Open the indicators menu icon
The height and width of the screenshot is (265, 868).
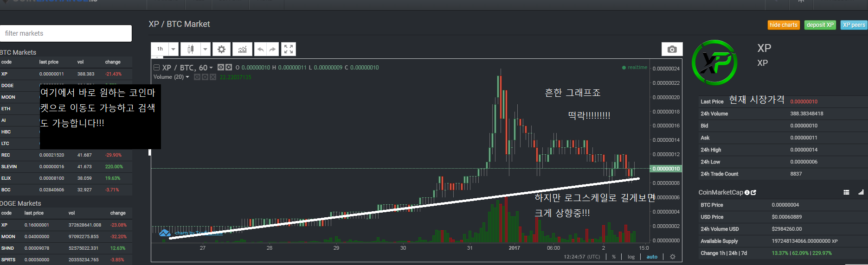pos(242,49)
